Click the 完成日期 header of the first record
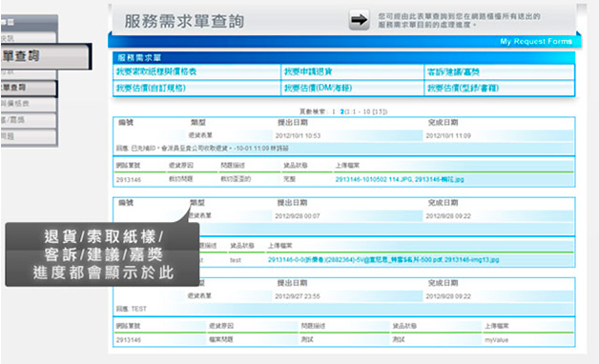This screenshot has width=599, height=364. pyautogui.click(x=443, y=123)
